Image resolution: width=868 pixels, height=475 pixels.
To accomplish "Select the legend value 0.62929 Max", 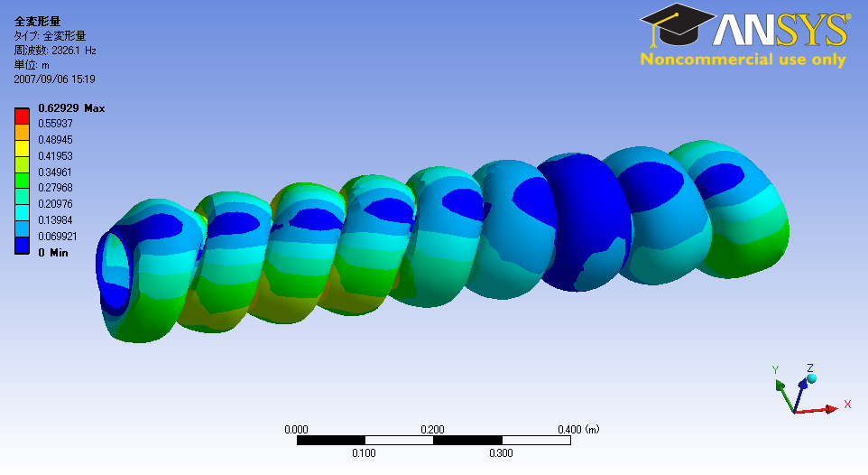I will (71, 108).
